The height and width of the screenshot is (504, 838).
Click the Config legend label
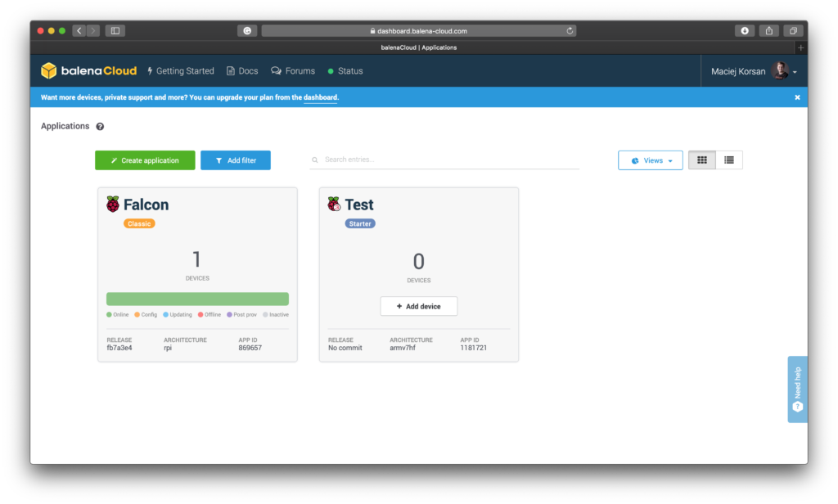tap(149, 315)
